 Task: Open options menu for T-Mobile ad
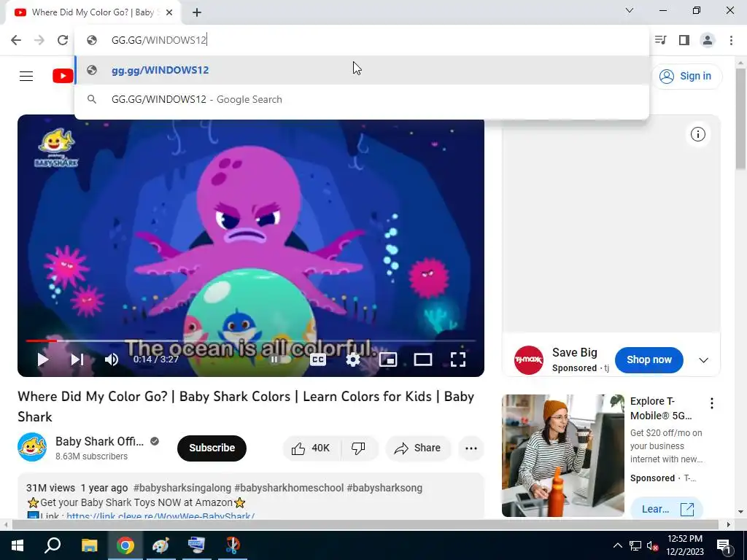pos(712,403)
